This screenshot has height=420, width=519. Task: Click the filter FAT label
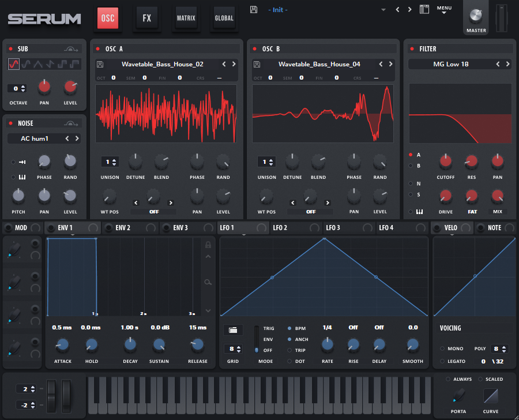[472, 212]
